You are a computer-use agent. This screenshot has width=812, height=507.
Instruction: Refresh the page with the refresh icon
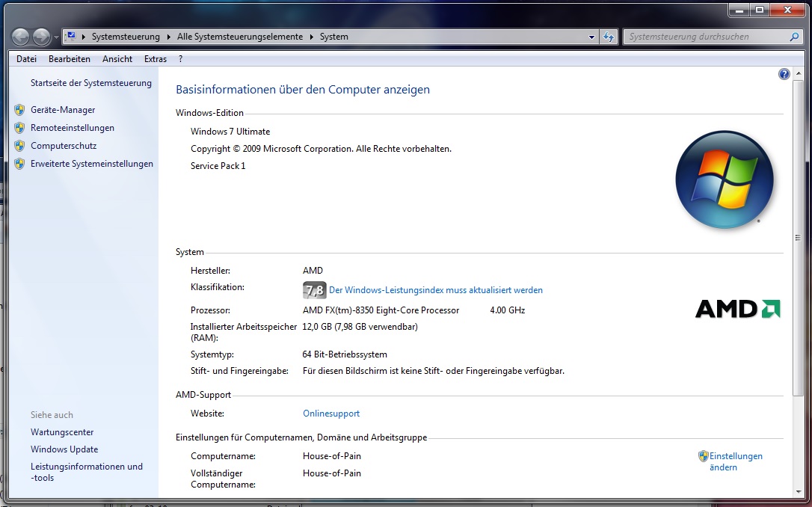pos(609,37)
